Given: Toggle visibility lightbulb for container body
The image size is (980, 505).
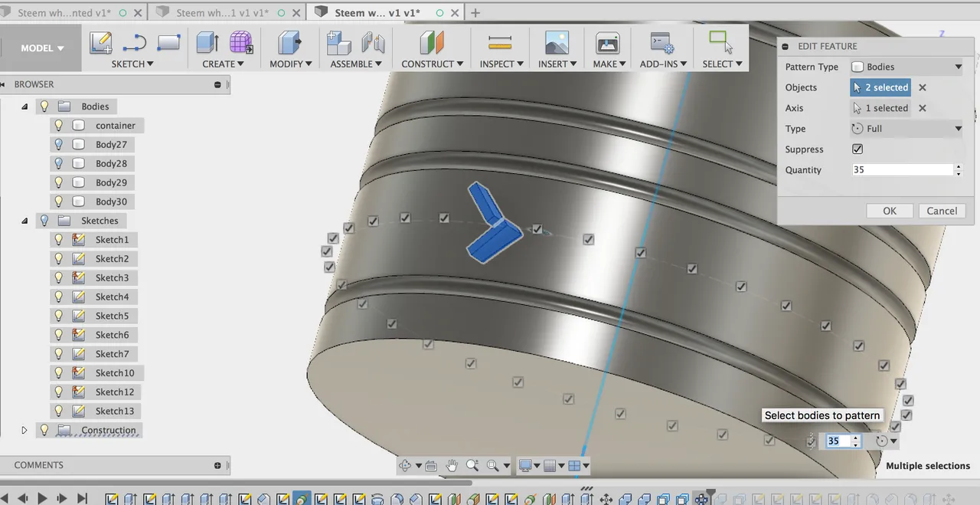Looking at the screenshot, I should [x=59, y=126].
